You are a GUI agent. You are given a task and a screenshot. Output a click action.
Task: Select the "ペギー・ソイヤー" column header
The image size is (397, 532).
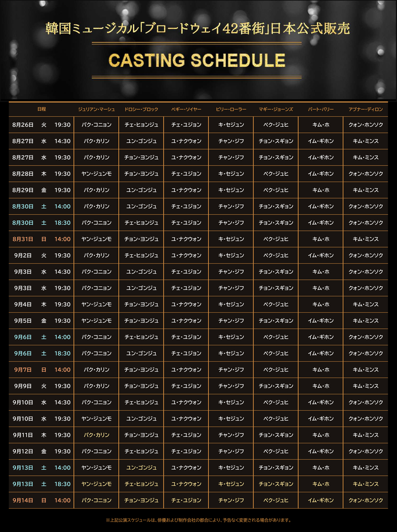(x=186, y=109)
